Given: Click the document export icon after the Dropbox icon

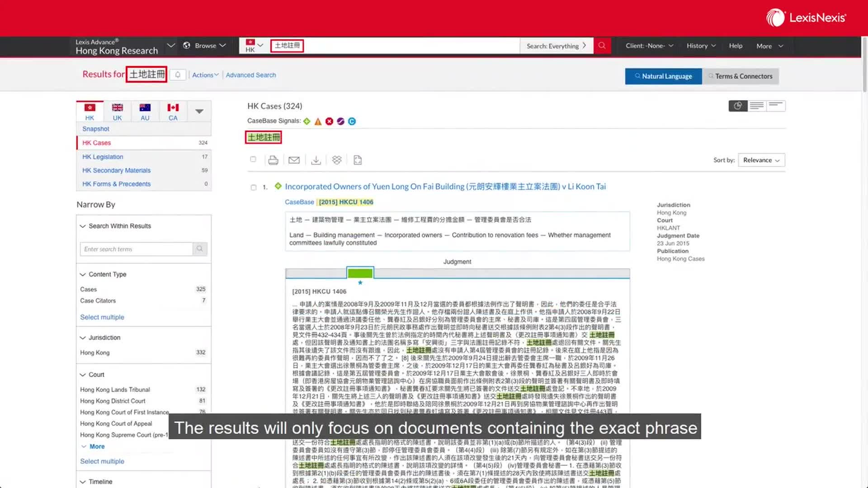Looking at the screenshot, I should [x=358, y=160].
